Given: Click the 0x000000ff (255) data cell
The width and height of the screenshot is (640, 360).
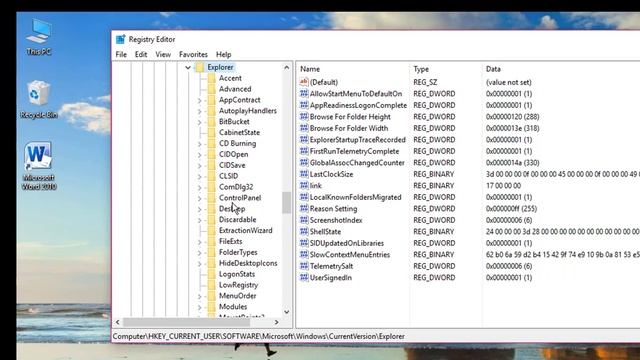Looking at the screenshot, I should point(511,209).
